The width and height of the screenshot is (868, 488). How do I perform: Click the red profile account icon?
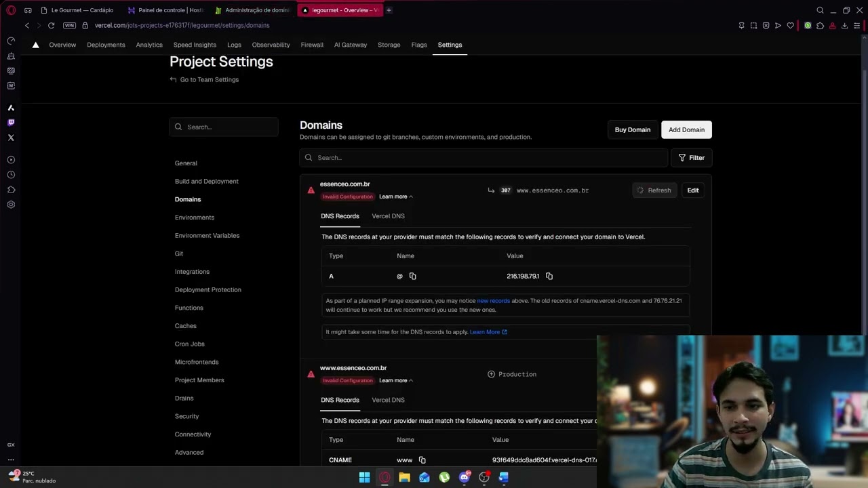tap(832, 26)
